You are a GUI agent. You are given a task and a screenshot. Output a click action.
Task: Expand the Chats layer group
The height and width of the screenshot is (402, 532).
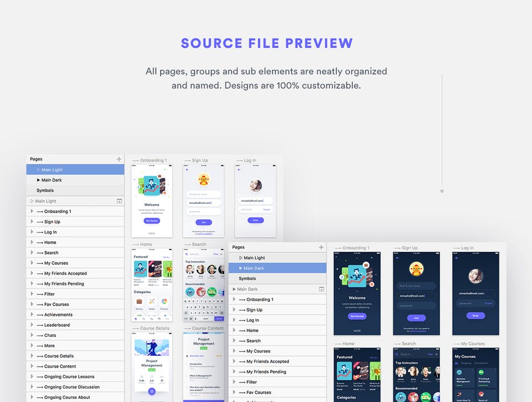[x=32, y=335]
